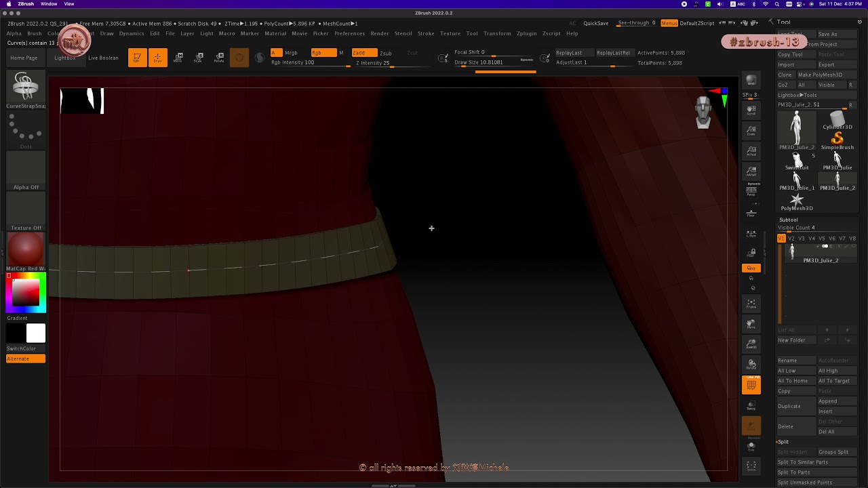Click the Rotate view icon
The image size is (868, 488).
click(751, 365)
